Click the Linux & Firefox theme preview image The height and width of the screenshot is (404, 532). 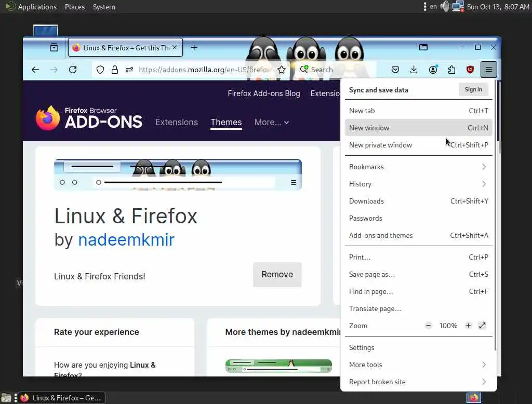[x=178, y=174]
